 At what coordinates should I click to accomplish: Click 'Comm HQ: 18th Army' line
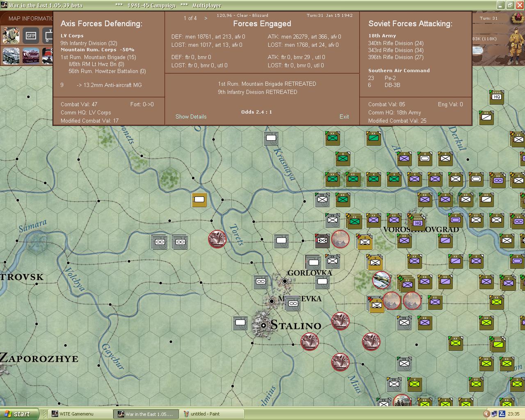coord(395,112)
